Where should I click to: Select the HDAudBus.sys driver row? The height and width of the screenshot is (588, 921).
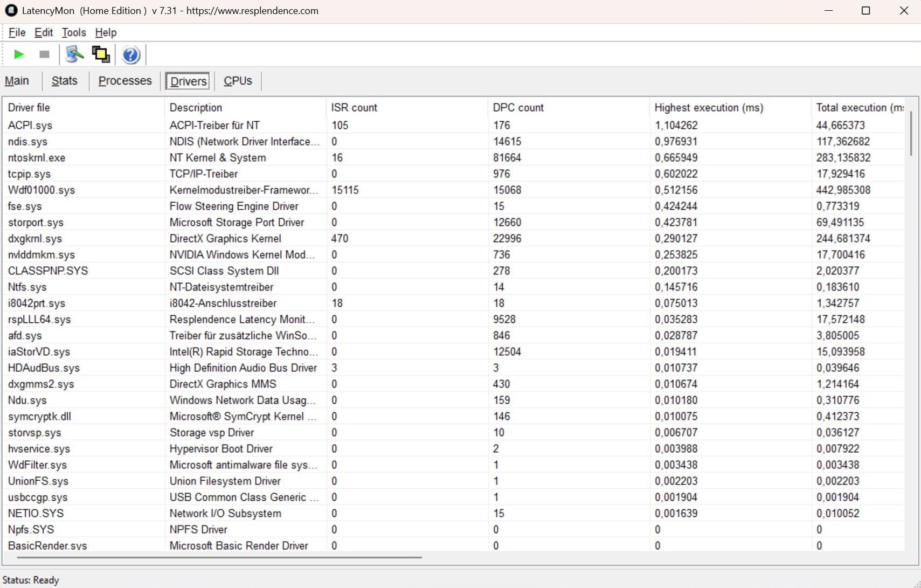[454, 368]
